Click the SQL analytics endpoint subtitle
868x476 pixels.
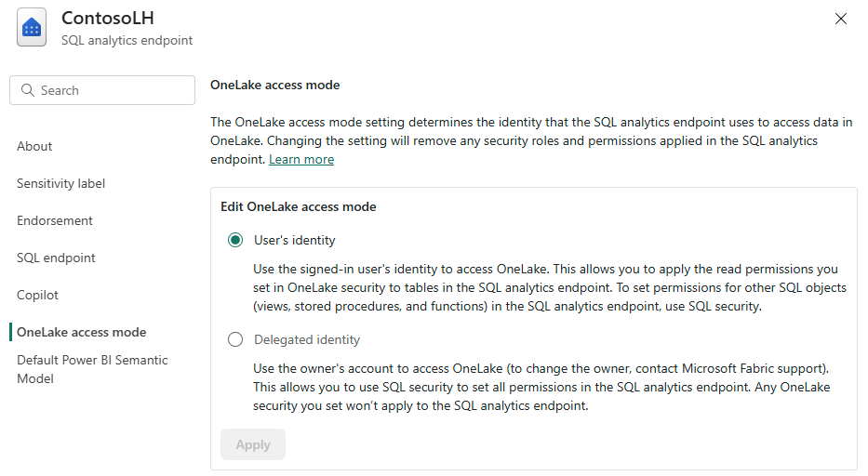coord(127,40)
